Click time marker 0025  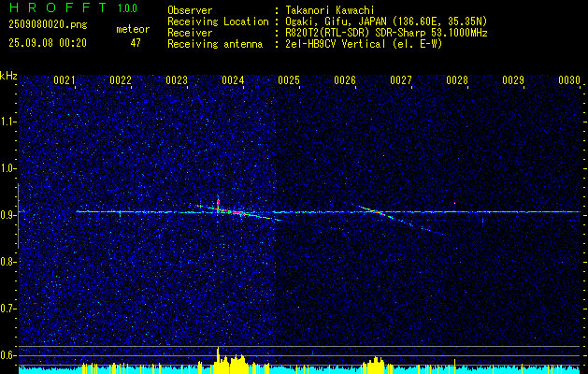(289, 80)
